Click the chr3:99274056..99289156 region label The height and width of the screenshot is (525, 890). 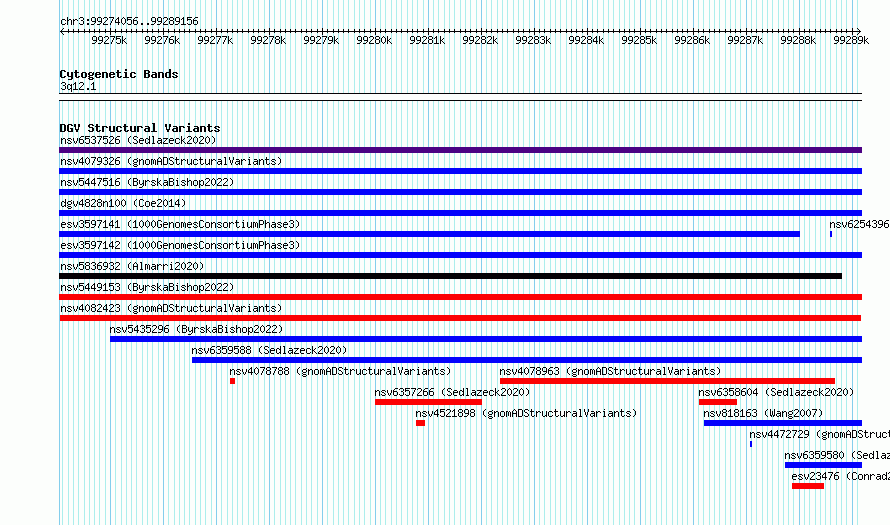tap(129, 21)
